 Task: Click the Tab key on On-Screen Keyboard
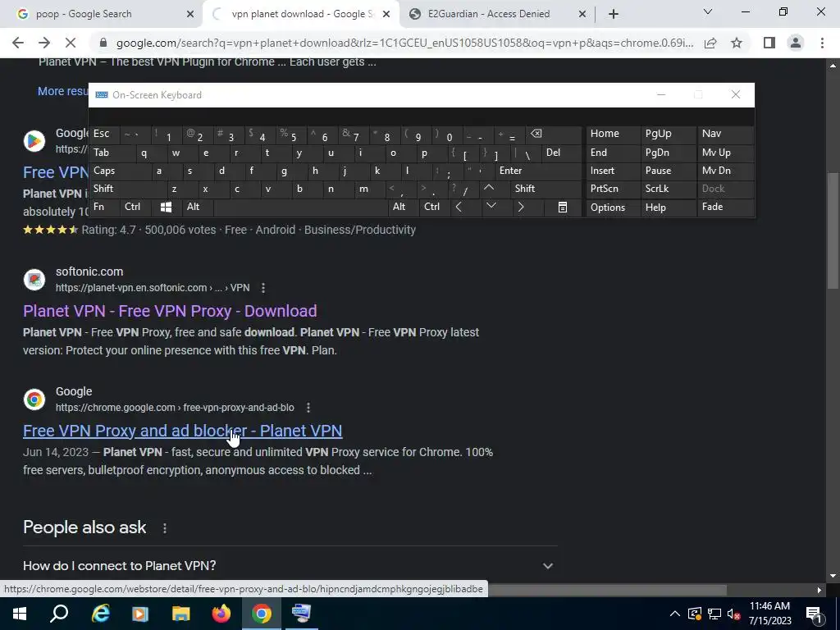tap(112, 153)
